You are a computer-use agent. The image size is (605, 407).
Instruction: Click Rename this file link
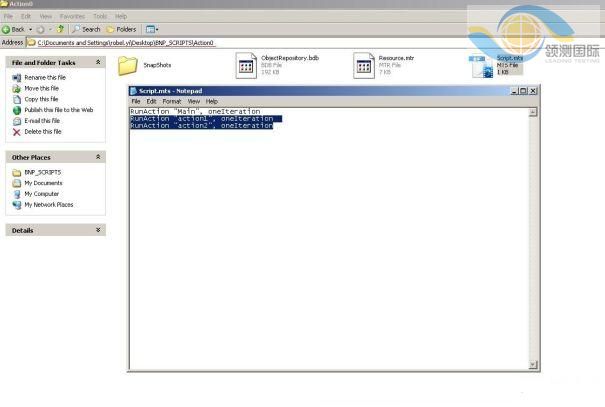point(45,78)
